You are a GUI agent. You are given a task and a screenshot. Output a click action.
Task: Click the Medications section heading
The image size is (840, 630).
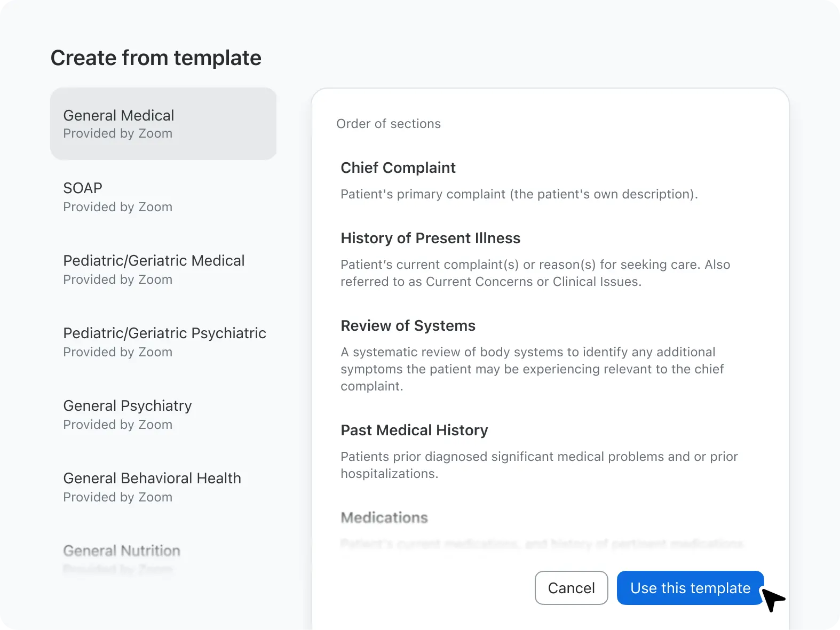pyautogui.click(x=384, y=518)
